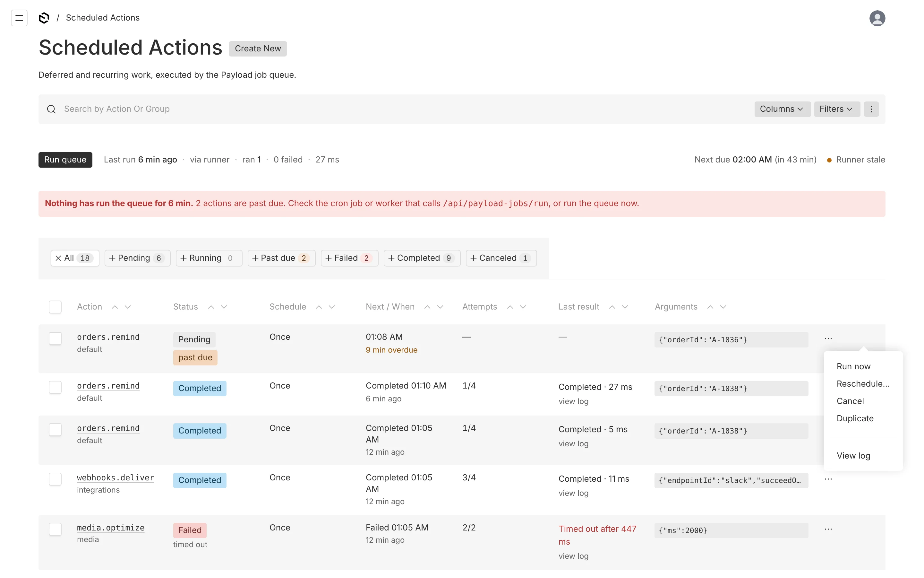Open the media.optimize action link
This screenshot has width=924, height=578.
point(111,528)
